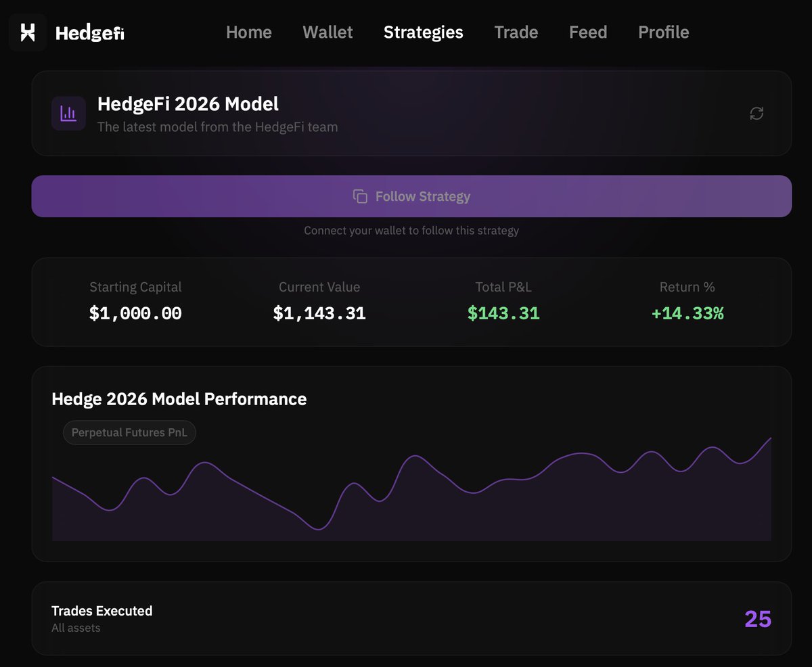The width and height of the screenshot is (812, 667).
Task: Click the Hedgefi logo icon
Action: tap(28, 32)
